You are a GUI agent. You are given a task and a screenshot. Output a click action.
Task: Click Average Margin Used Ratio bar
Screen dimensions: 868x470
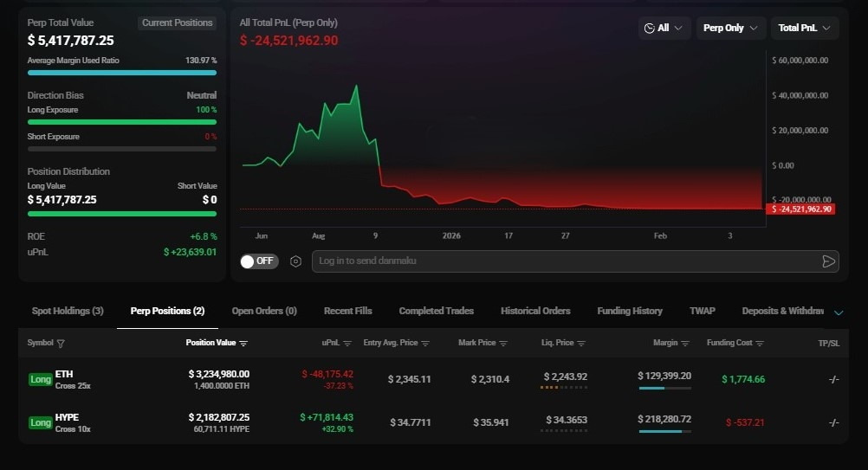[x=122, y=73]
